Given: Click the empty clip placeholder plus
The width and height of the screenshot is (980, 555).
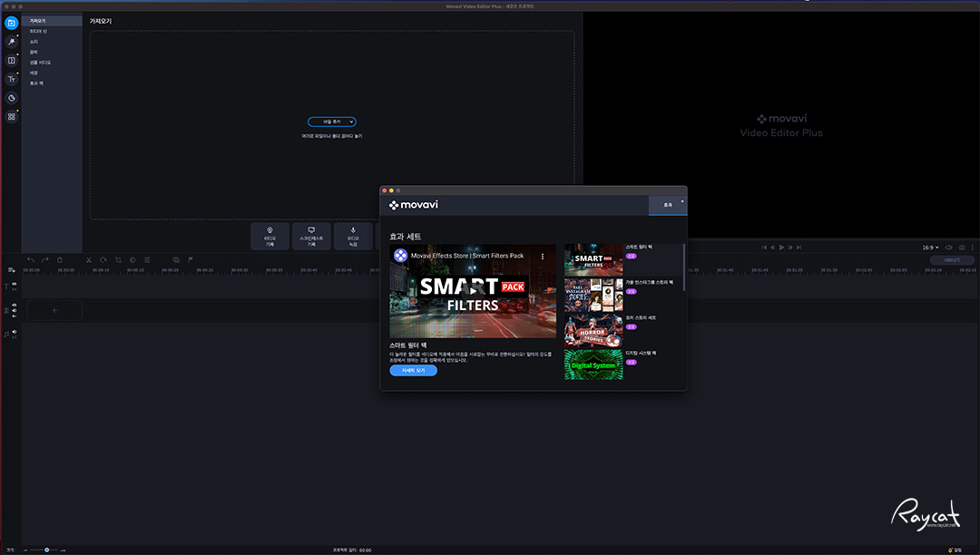Looking at the screenshot, I should pyautogui.click(x=54, y=310).
